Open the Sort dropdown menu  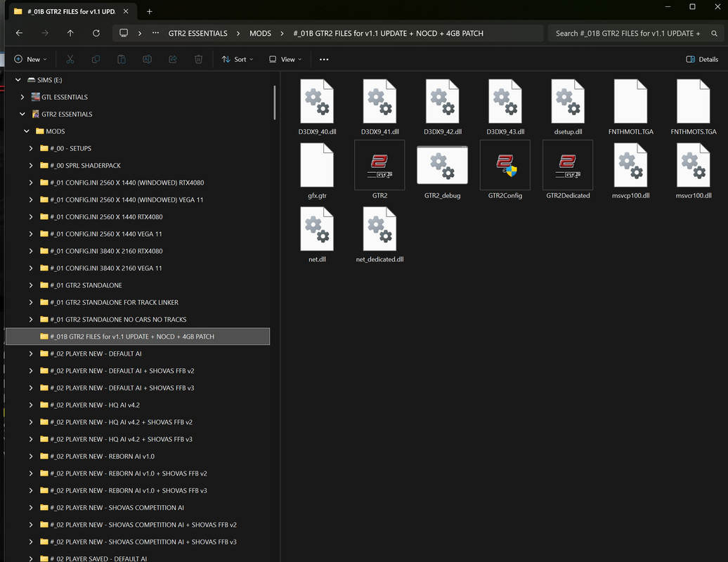click(x=238, y=60)
